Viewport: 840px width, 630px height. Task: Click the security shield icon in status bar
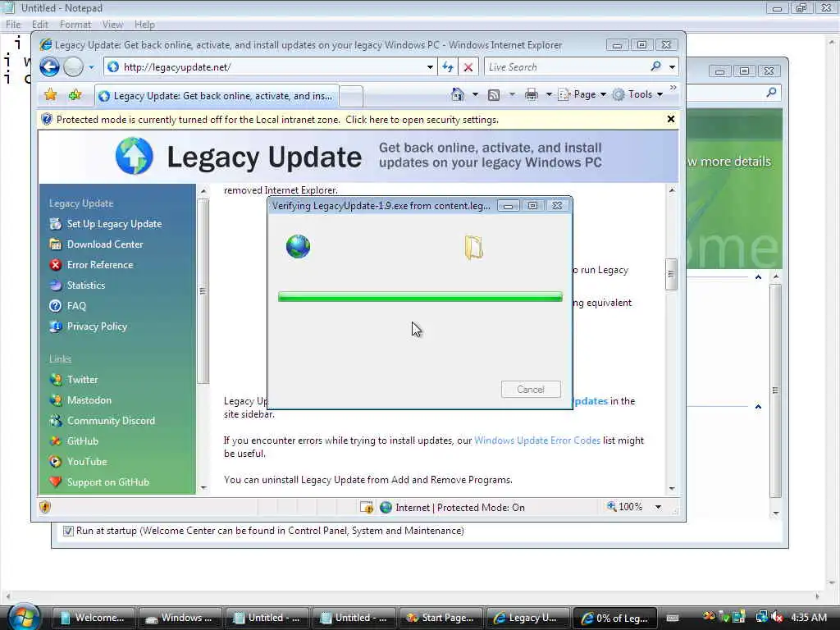(45, 507)
